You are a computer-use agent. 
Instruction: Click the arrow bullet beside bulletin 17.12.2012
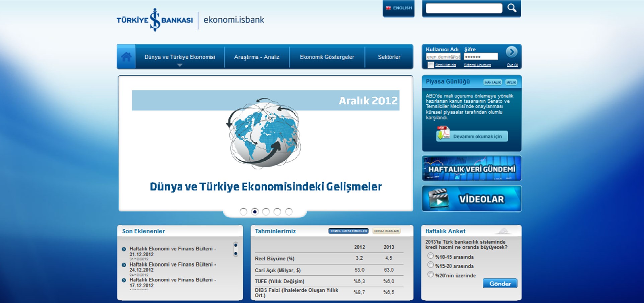click(x=124, y=280)
